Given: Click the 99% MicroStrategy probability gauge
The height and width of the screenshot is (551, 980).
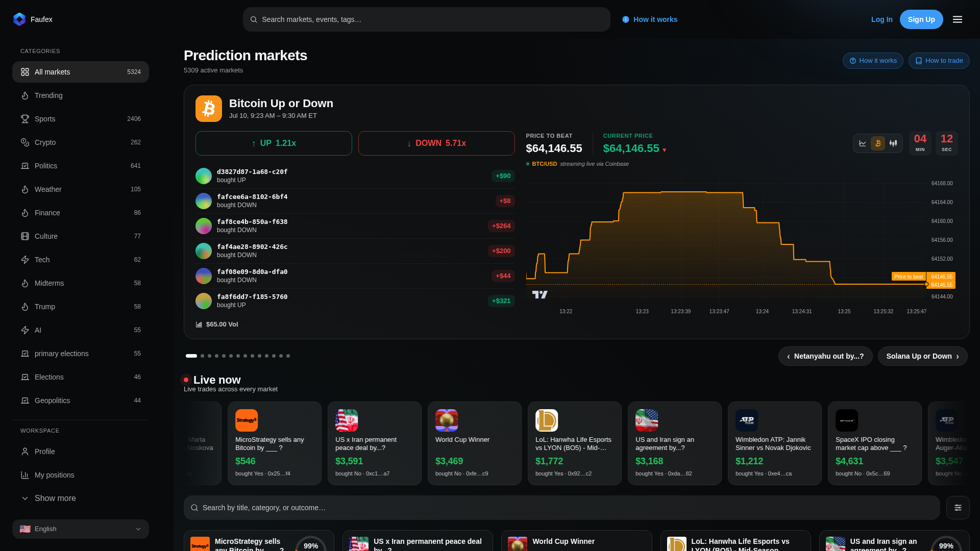Looking at the screenshot, I should coord(311,544).
